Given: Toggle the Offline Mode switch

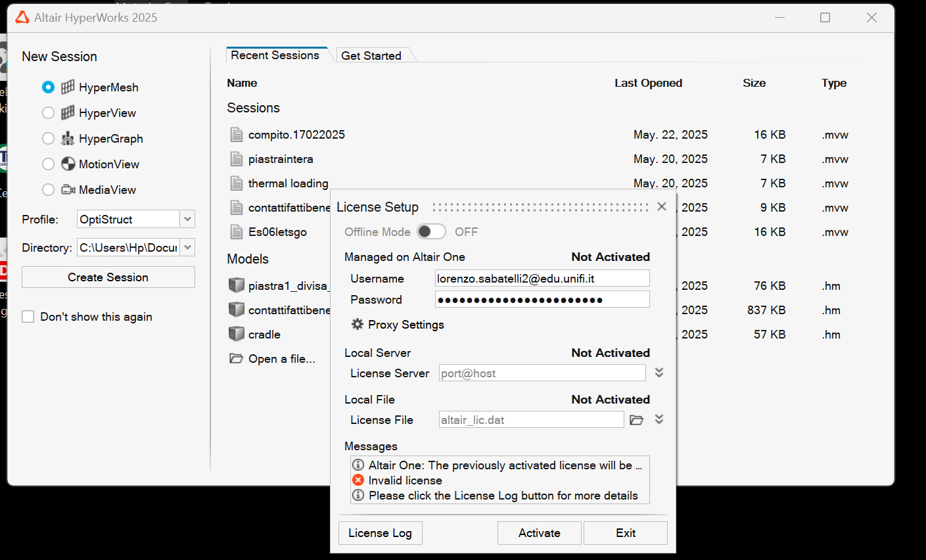Looking at the screenshot, I should [431, 231].
